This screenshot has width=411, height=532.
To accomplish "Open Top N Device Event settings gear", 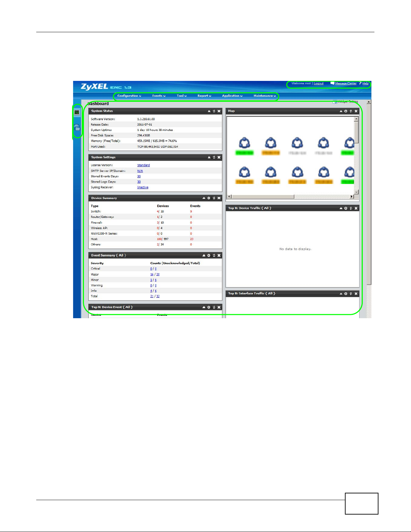I will click(209, 307).
